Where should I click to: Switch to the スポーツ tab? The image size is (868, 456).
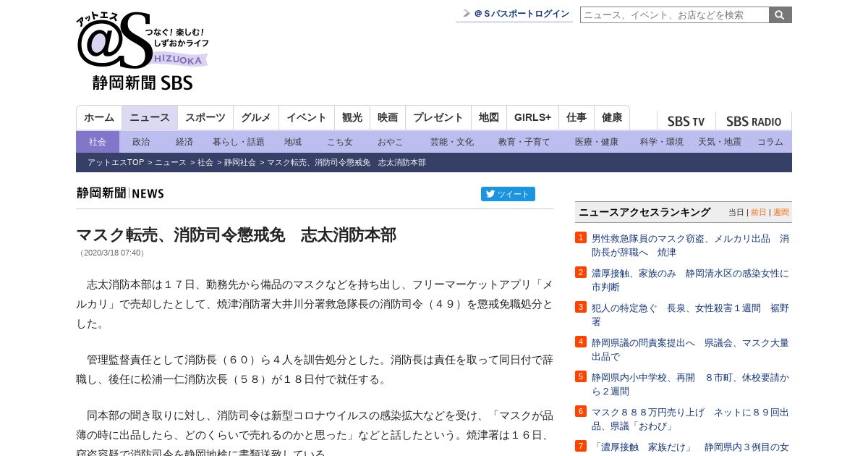point(205,117)
